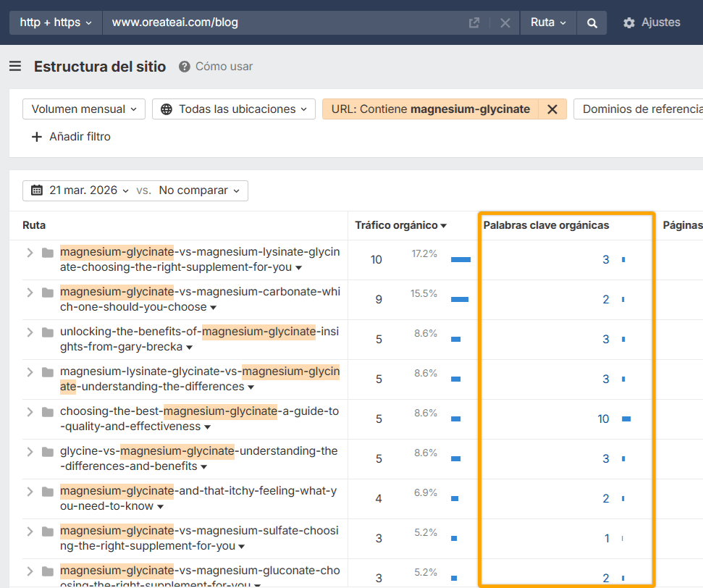The image size is (703, 588).
Task: Open the Ruta mode dropdown
Action: [x=548, y=22]
